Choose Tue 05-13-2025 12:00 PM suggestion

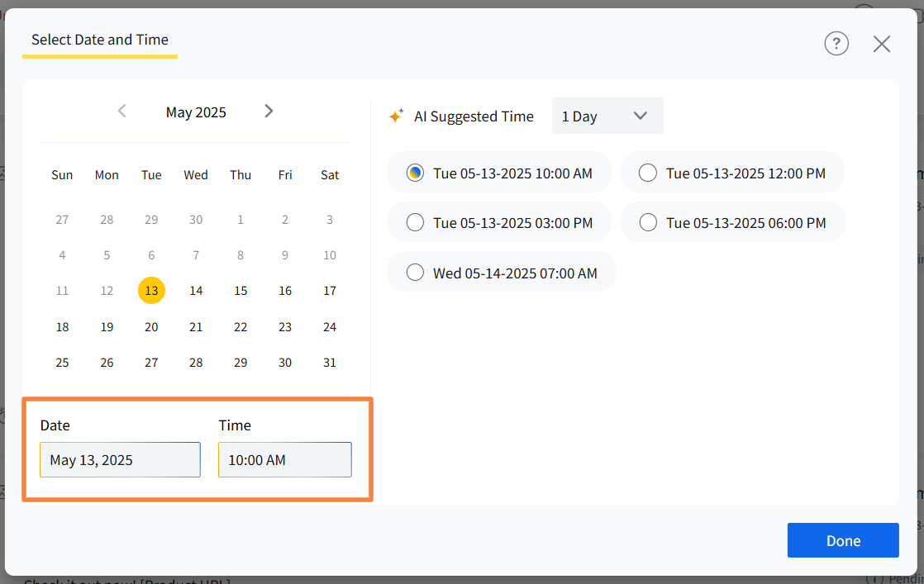[649, 173]
